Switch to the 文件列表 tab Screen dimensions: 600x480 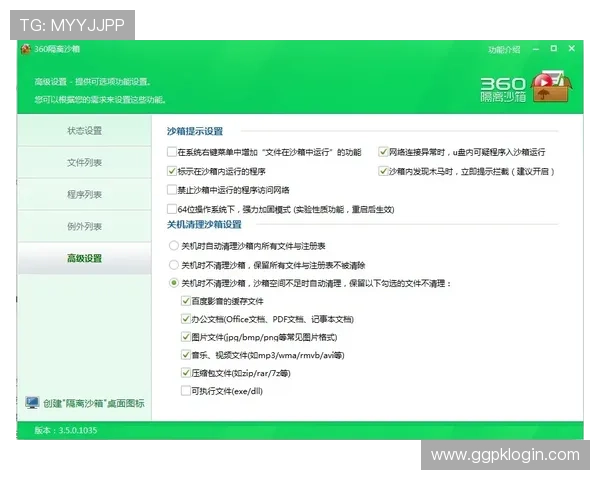point(85,163)
